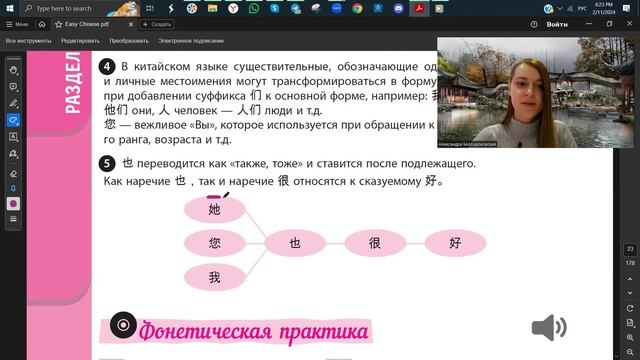The image size is (640, 360).
Task: Switch the РУС input language indicator
Action: pos(582,8)
